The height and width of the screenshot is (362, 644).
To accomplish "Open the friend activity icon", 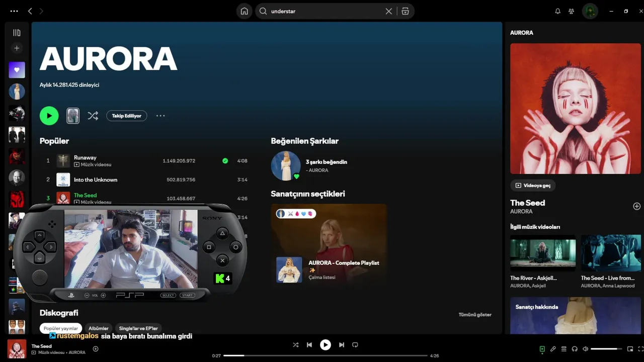I will [571, 11].
